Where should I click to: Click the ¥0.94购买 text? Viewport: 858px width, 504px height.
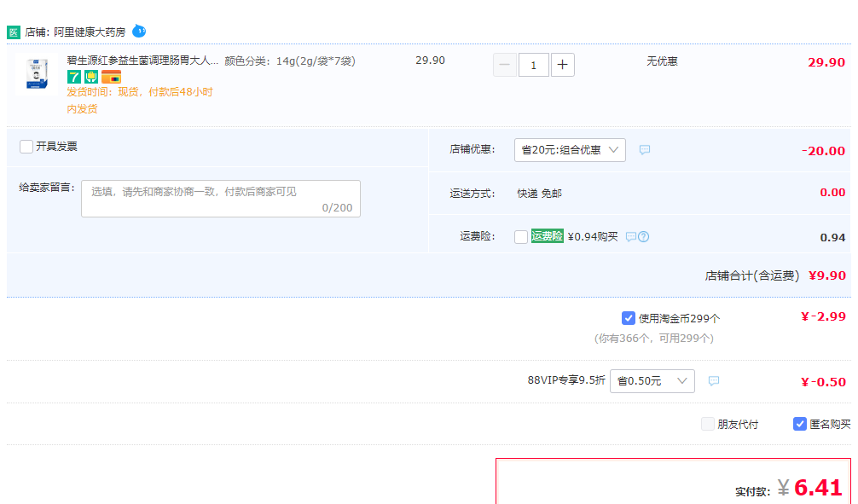(593, 236)
